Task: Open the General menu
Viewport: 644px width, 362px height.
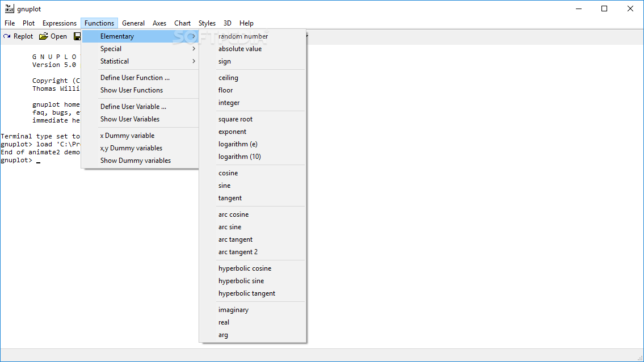Action: 133,23
